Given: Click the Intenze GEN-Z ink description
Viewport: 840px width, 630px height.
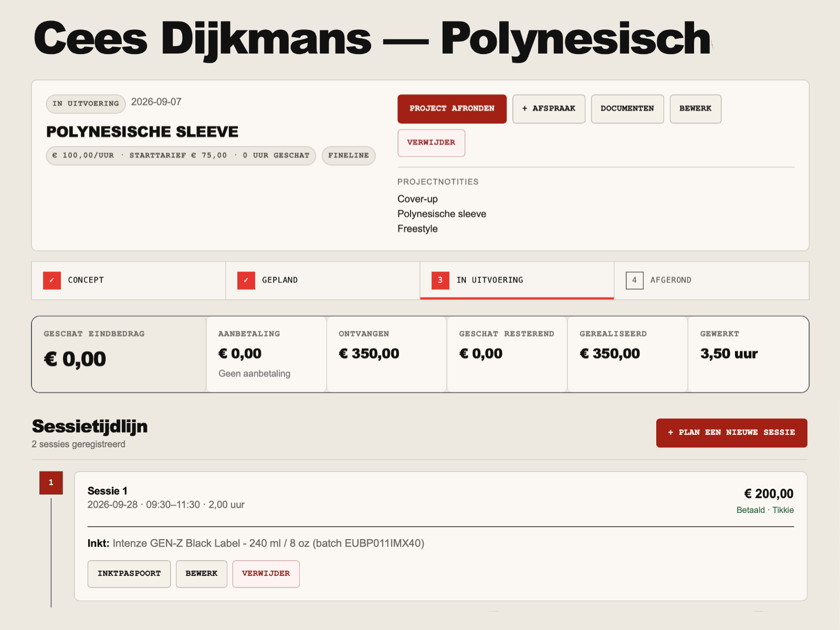Looking at the screenshot, I should click(268, 543).
